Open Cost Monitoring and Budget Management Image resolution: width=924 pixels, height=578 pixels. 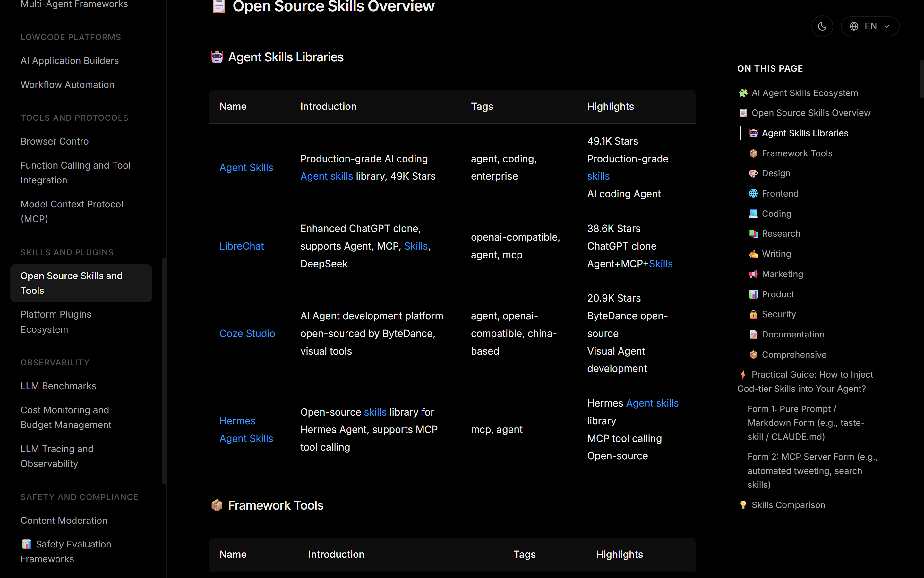tap(66, 417)
